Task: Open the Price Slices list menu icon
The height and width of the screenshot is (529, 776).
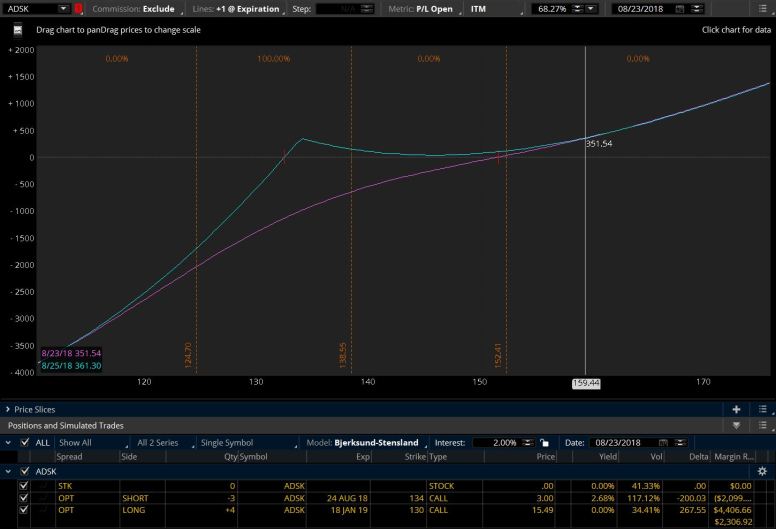Action: coord(762,409)
